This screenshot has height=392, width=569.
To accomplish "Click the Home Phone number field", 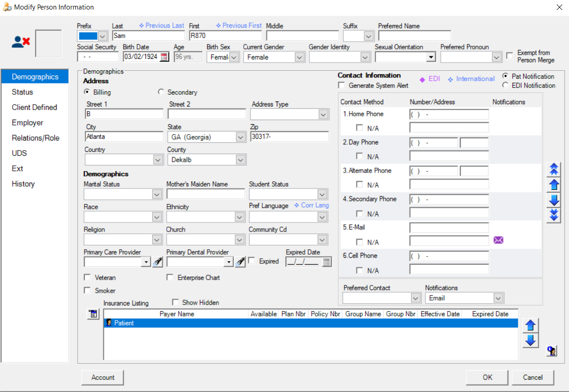I will pyautogui.click(x=449, y=114).
